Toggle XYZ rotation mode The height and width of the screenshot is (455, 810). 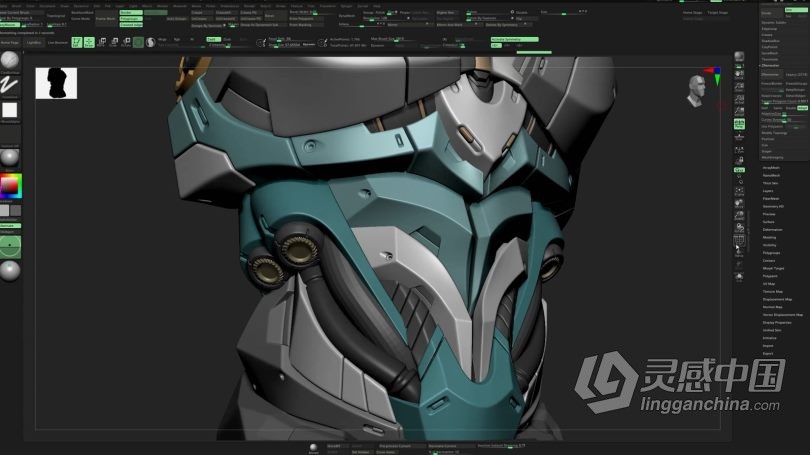point(739,169)
